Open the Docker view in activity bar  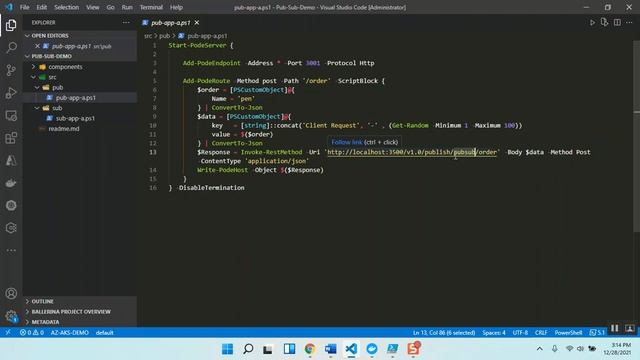pyautogui.click(x=11, y=183)
